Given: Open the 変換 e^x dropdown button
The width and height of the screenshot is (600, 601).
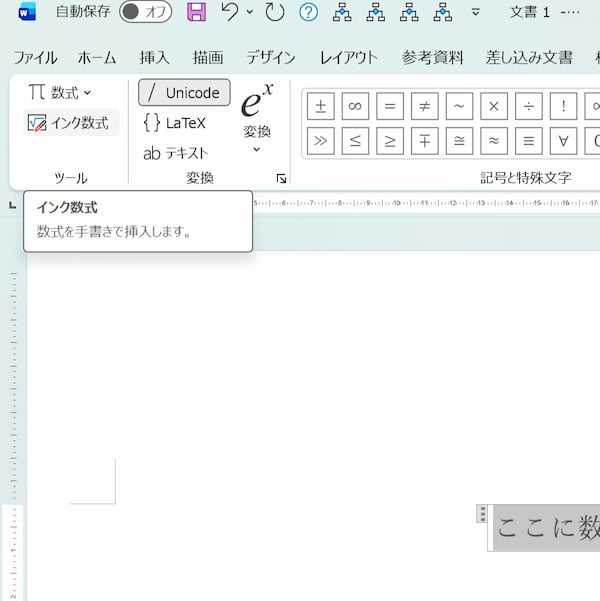Looking at the screenshot, I should (257, 118).
